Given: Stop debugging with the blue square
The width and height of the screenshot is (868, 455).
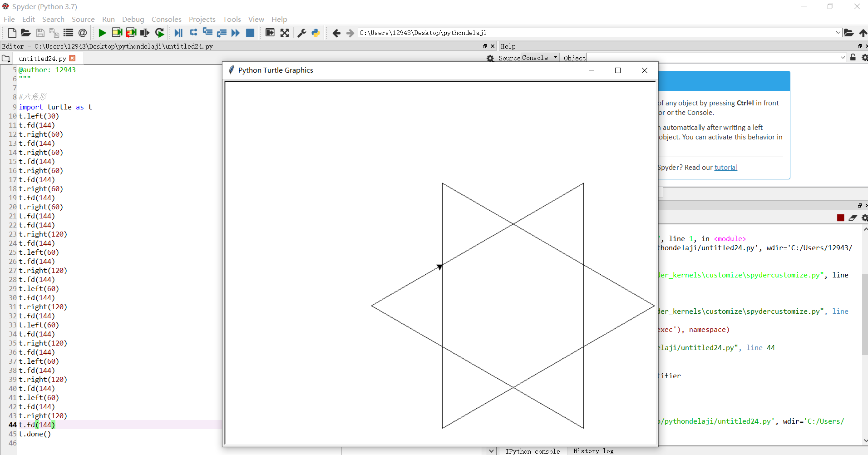Looking at the screenshot, I should point(250,33).
